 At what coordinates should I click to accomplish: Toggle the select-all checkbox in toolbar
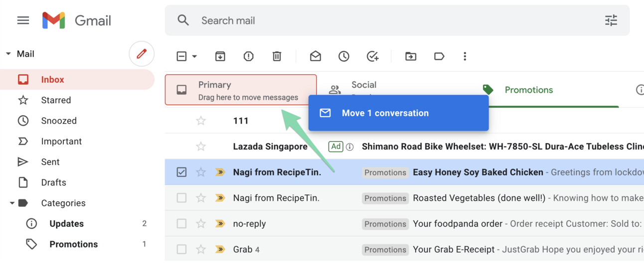point(181,56)
